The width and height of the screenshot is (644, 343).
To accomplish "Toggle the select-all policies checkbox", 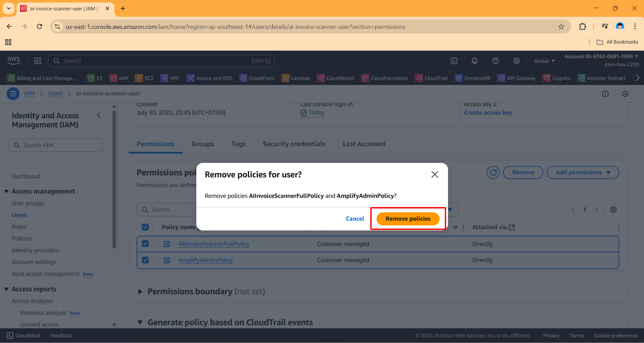I will click(145, 227).
